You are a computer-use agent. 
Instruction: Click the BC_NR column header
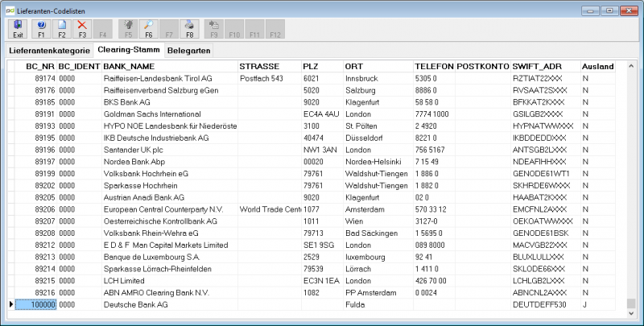click(35, 67)
